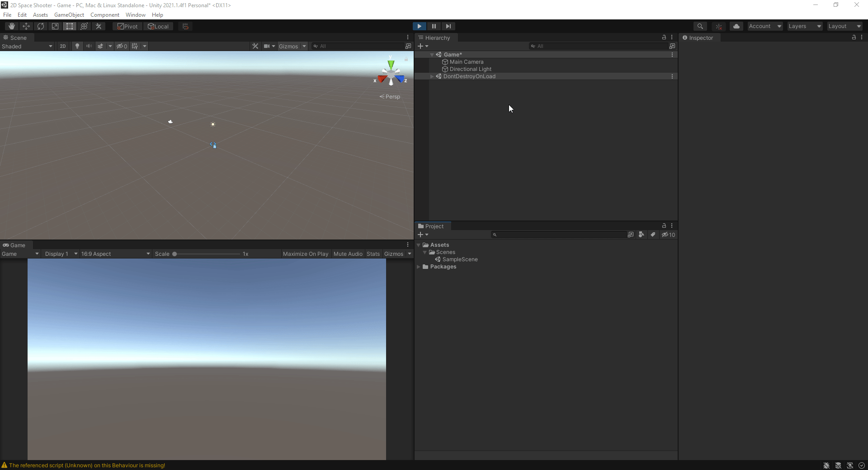The width and height of the screenshot is (868, 470).
Task: Open search-by-label tag icon in Project
Action: coord(653,235)
